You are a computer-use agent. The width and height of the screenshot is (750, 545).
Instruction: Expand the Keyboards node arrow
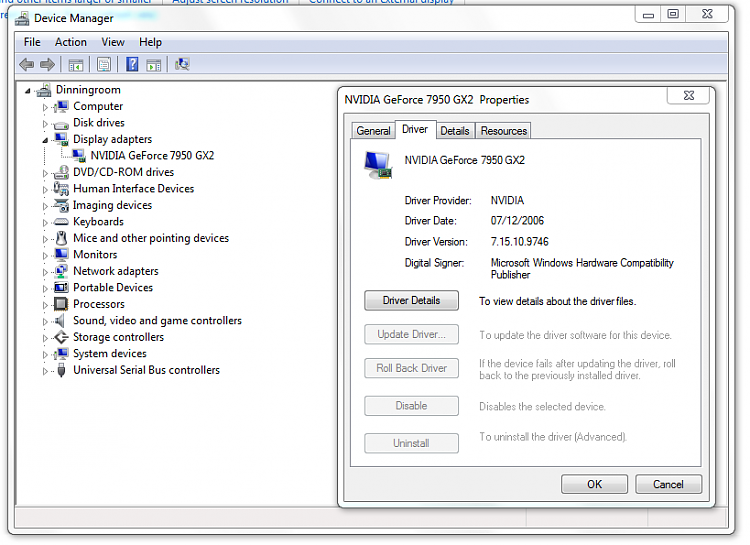tap(45, 223)
